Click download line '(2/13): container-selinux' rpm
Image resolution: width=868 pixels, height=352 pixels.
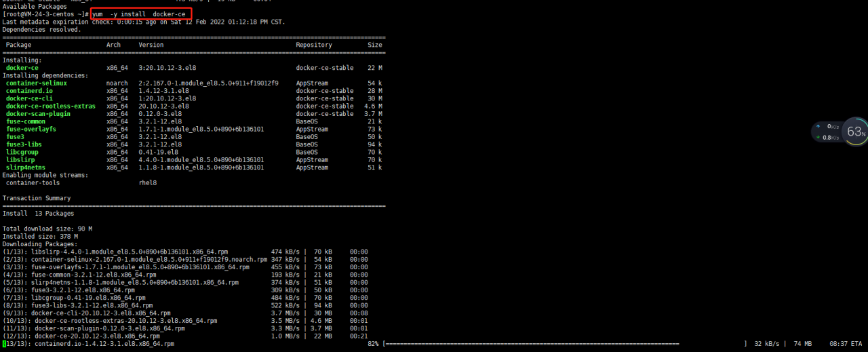(x=135, y=260)
